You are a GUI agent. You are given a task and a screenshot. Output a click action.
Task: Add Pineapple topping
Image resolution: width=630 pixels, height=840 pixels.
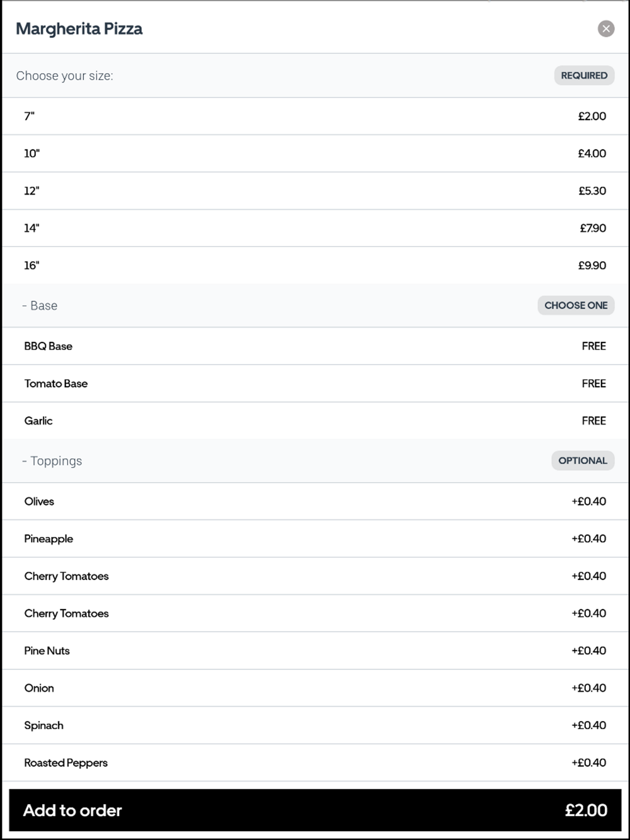tap(315, 538)
